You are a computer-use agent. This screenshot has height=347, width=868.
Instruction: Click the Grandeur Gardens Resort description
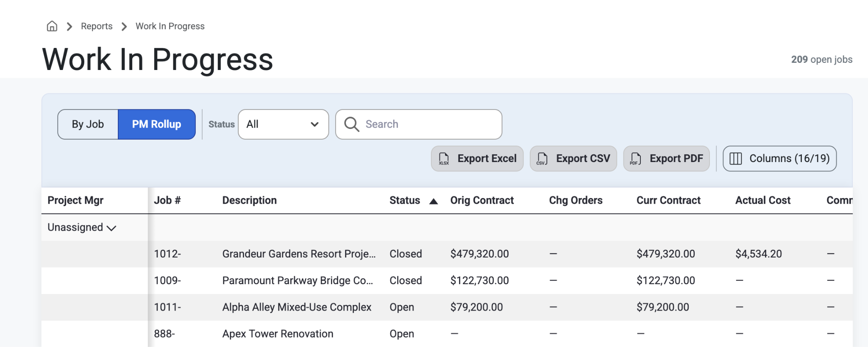point(299,254)
